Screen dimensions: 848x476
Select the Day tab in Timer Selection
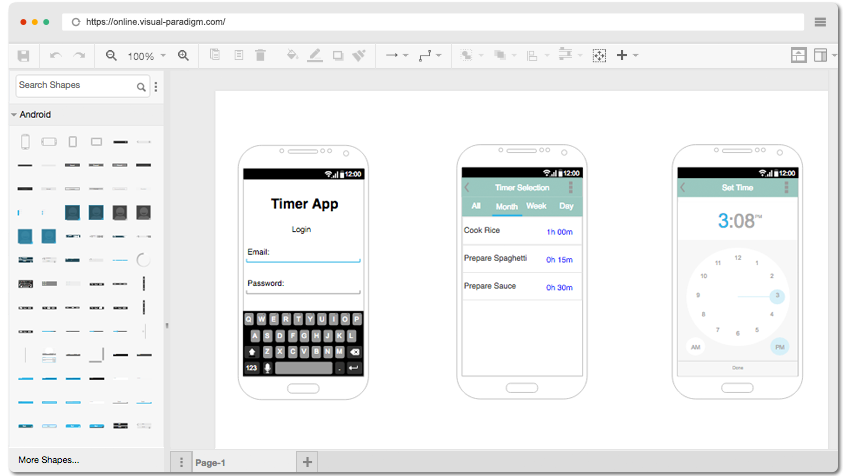coord(566,206)
